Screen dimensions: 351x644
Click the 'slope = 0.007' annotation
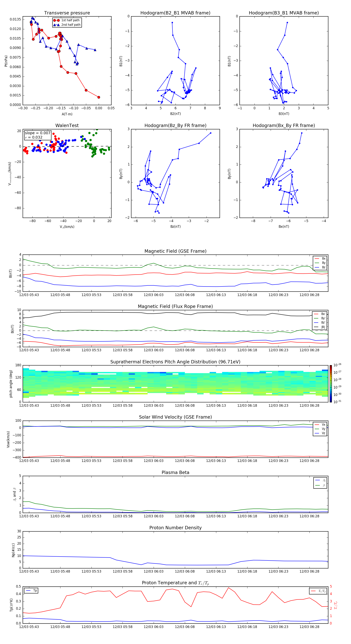38,133
